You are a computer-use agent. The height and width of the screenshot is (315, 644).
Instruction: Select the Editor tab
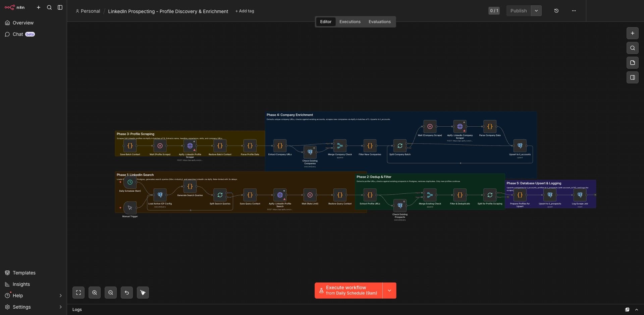(x=326, y=22)
